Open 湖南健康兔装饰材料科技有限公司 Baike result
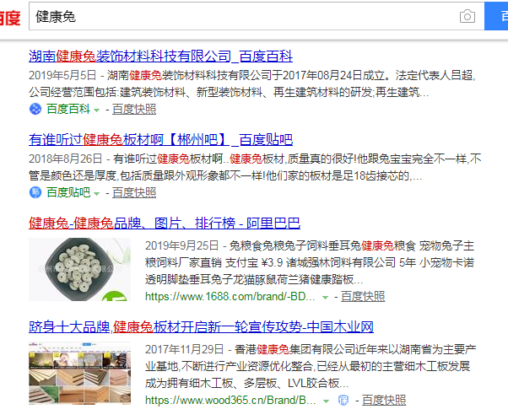508x420 pixels. point(160,57)
